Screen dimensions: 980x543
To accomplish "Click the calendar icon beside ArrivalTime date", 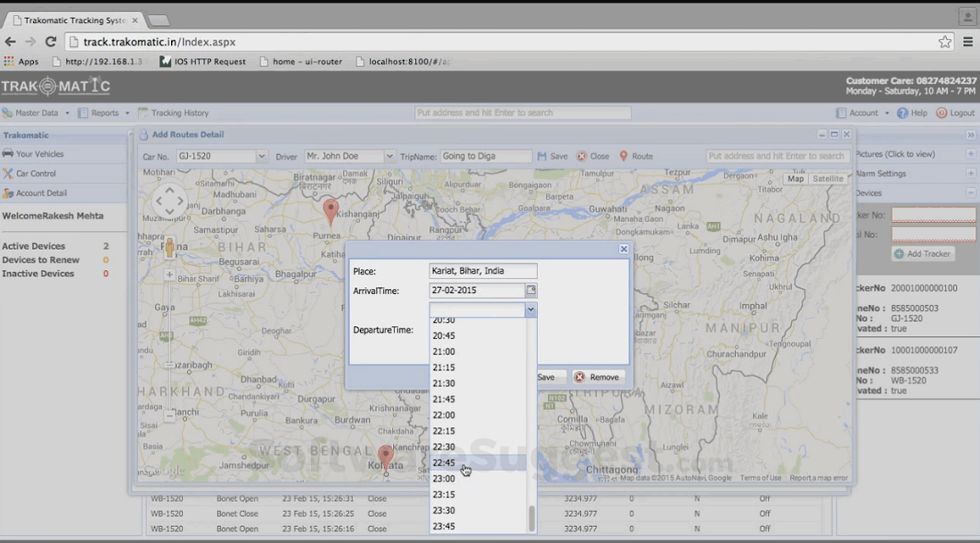I will [x=531, y=291].
